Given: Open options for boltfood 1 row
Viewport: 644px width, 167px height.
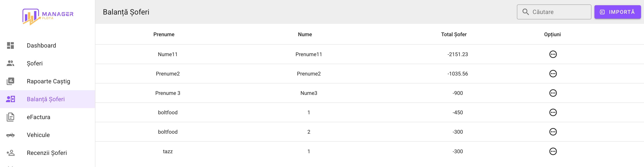Looking at the screenshot, I should (x=553, y=113).
